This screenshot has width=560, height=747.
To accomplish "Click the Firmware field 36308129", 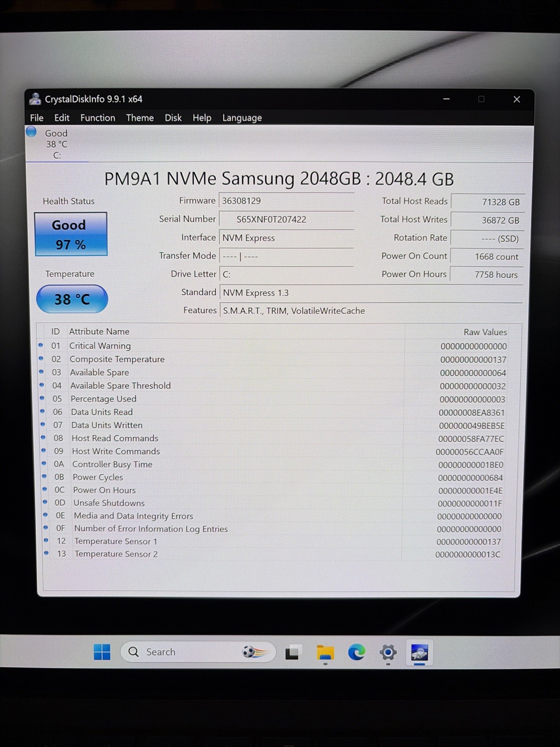I will 286,201.
